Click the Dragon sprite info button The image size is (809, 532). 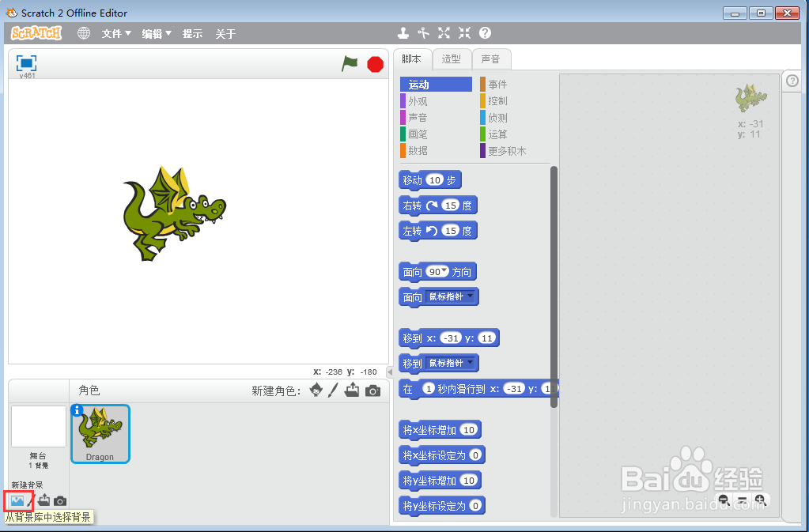tap(77, 410)
